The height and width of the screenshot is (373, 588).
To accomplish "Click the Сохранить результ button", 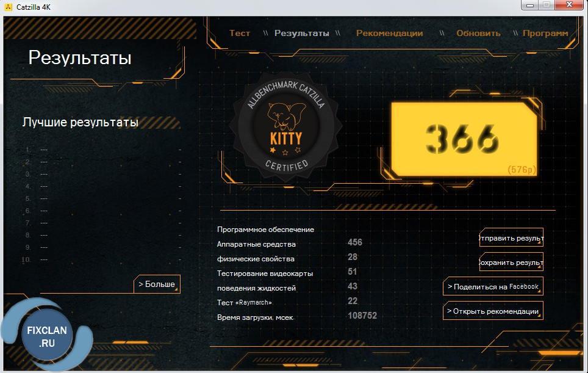I will [x=511, y=263].
